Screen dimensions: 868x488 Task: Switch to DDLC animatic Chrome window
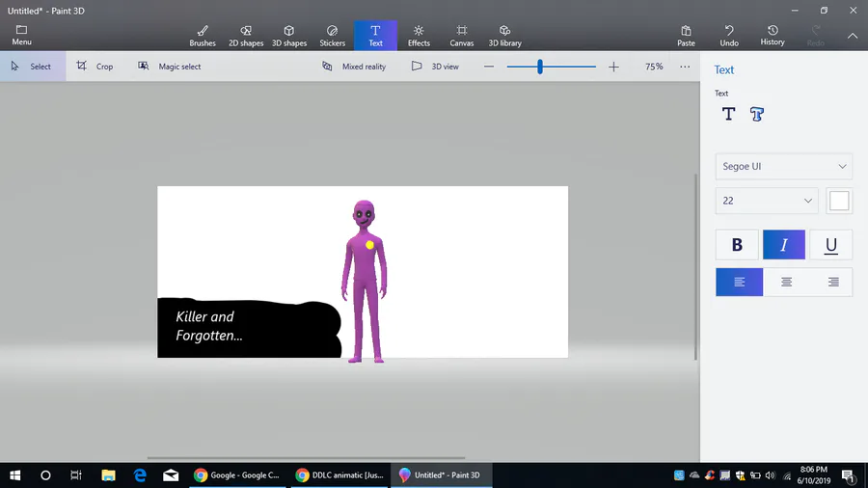pyautogui.click(x=339, y=475)
